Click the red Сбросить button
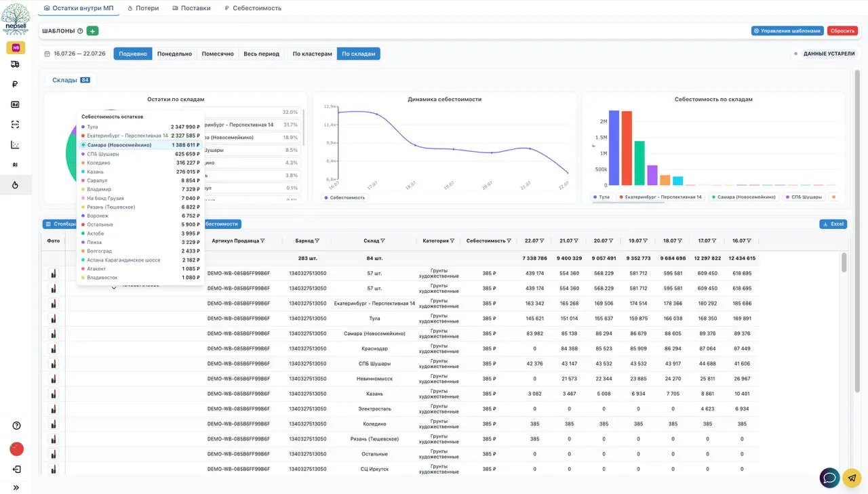This screenshot has width=868, height=494. [842, 30]
